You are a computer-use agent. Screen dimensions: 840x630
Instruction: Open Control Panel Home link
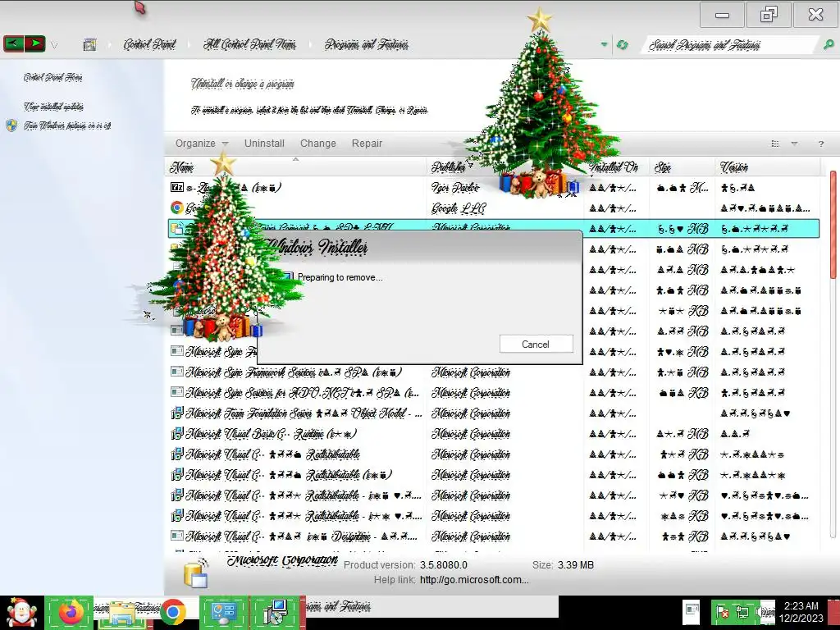[x=52, y=78]
